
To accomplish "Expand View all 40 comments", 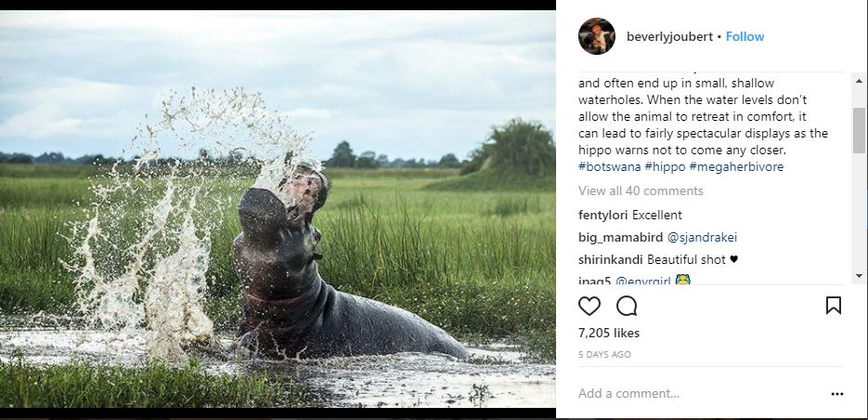I will coord(641,191).
